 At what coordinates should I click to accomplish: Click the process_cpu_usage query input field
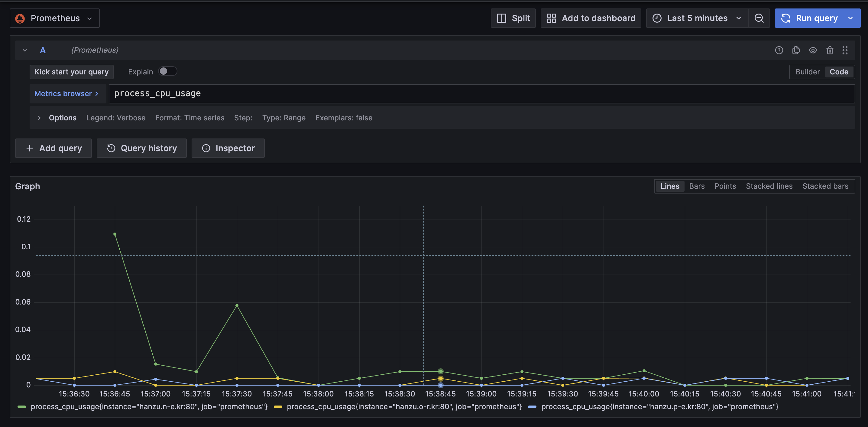482,94
